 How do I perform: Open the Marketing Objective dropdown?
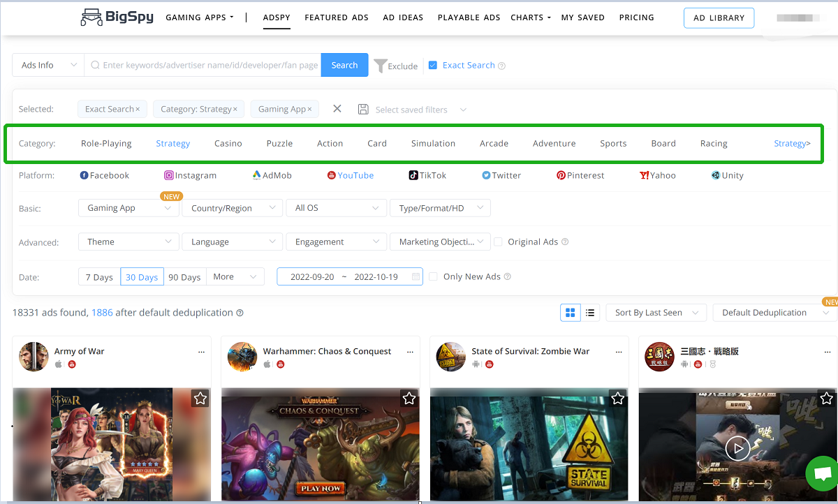[440, 242]
